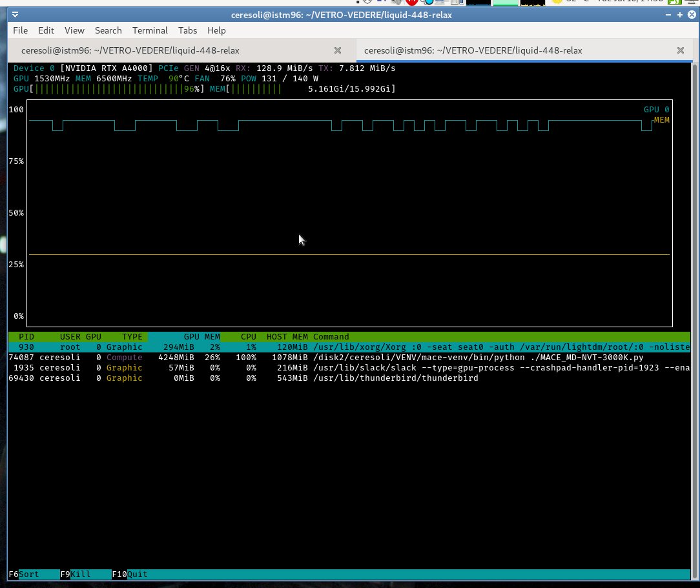Click the red tray icon in the top panel

[411, 2]
